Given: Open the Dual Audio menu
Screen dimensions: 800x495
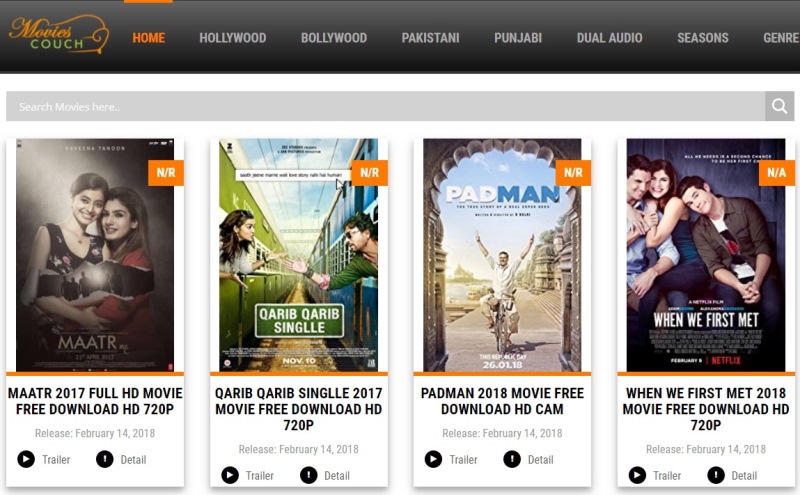Looking at the screenshot, I should (x=609, y=38).
